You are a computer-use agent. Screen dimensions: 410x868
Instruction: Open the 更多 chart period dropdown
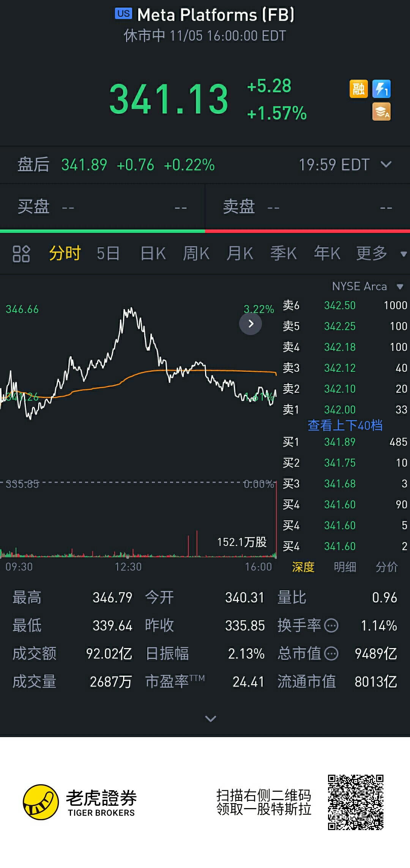pos(381,253)
